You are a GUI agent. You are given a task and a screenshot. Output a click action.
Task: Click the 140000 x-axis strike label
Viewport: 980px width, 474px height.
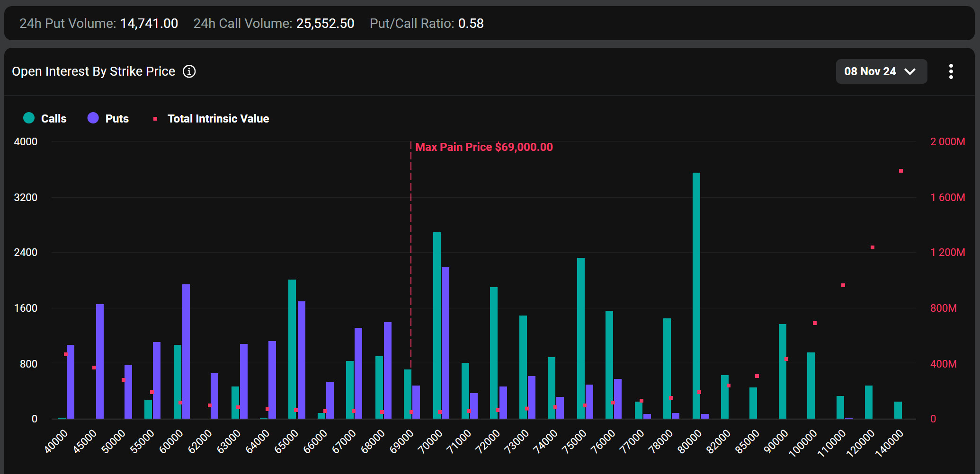(889, 443)
